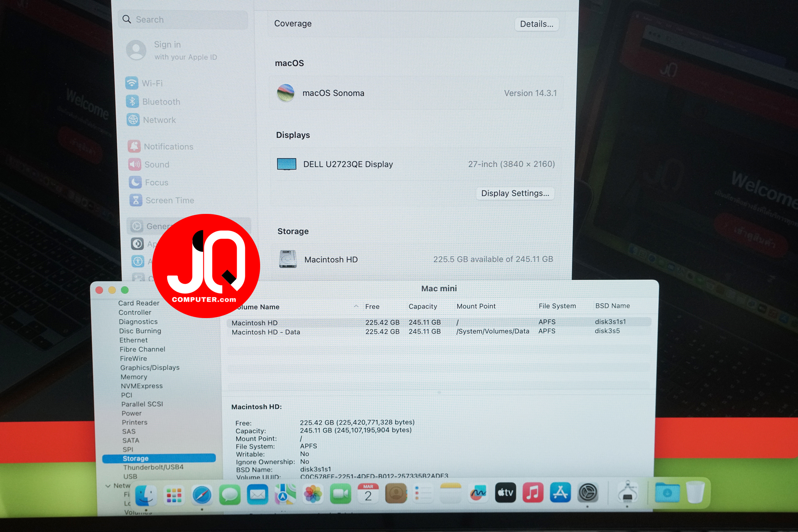Screen dimensions: 798x532
Task: Open Mail app in Dock
Action: (257, 495)
